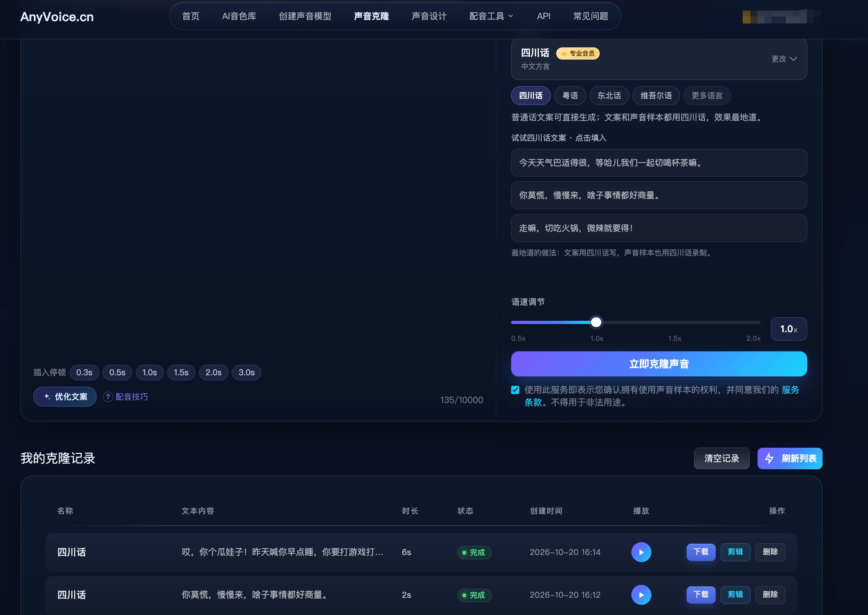
Task: Open 声音设计 nav item
Action: [429, 16]
